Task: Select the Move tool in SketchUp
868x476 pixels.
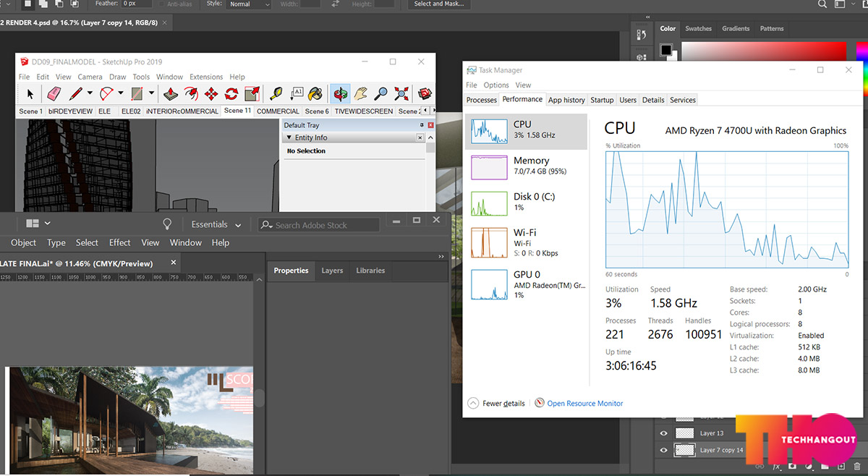Action: pyautogui.click(x=211, y=93)
